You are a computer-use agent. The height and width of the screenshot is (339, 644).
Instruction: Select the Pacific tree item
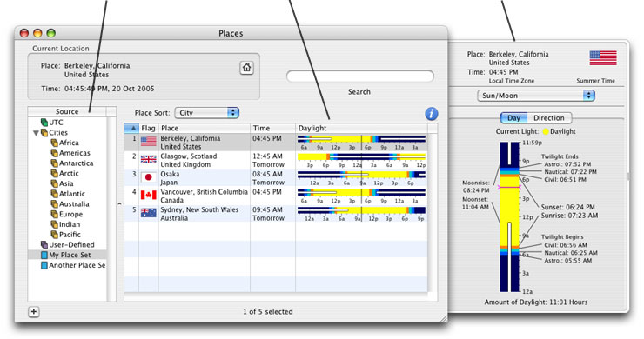(70, 235)
